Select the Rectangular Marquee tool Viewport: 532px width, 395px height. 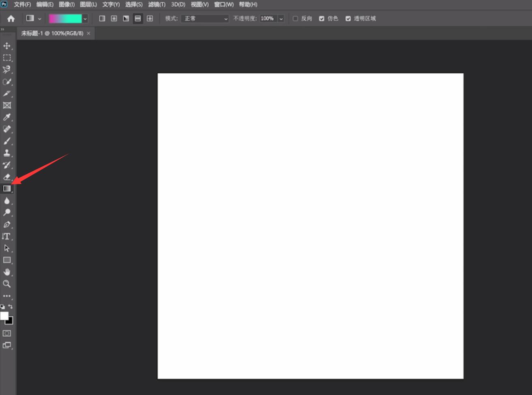7,58
